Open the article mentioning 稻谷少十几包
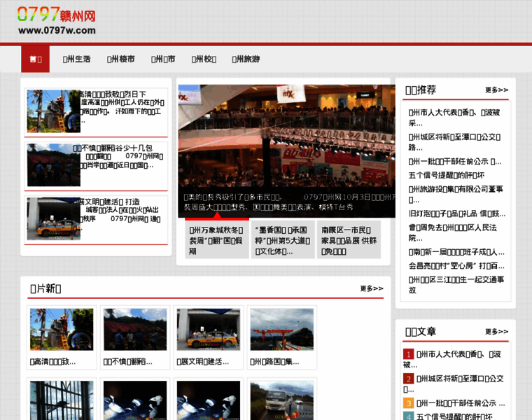 click(113, 148)
